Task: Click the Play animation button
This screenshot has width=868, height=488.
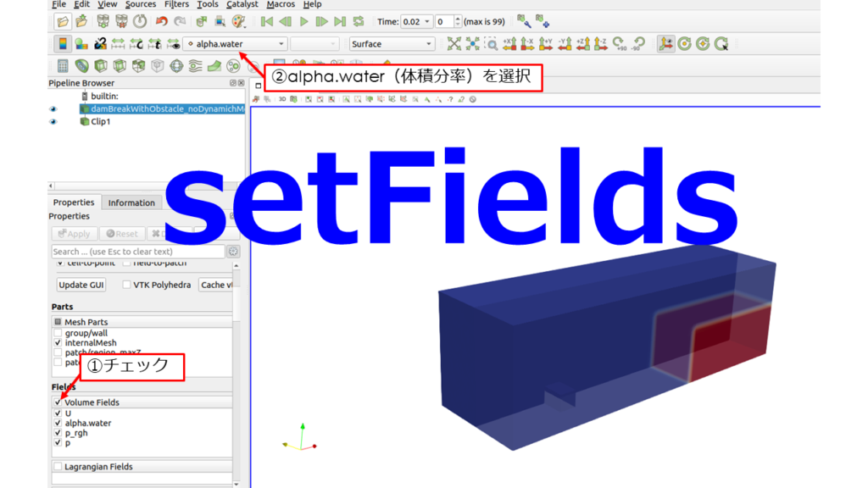Action: (x=304, y=21)
